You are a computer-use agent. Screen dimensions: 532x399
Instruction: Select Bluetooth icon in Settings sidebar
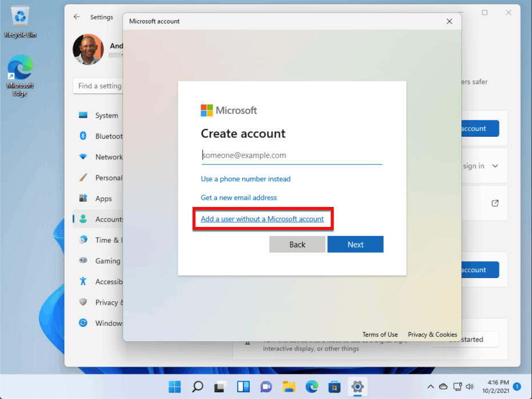(83, 135)
